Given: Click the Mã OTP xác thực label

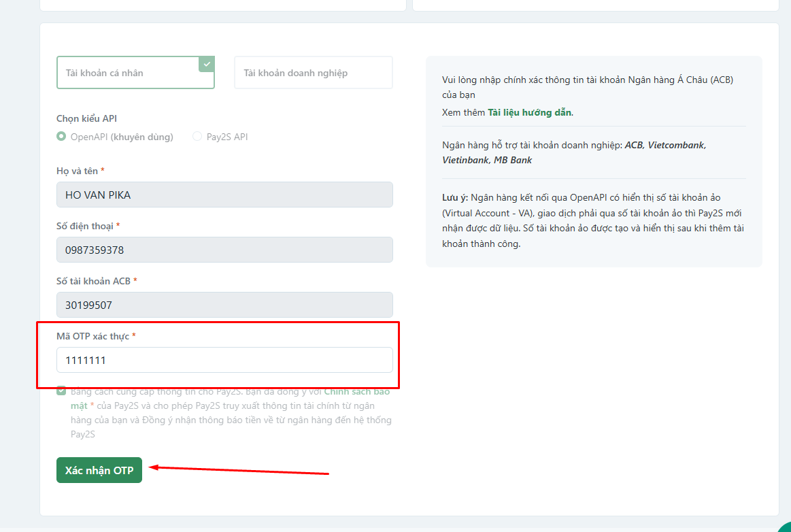Looking at the screenshot, I should 92,336.
